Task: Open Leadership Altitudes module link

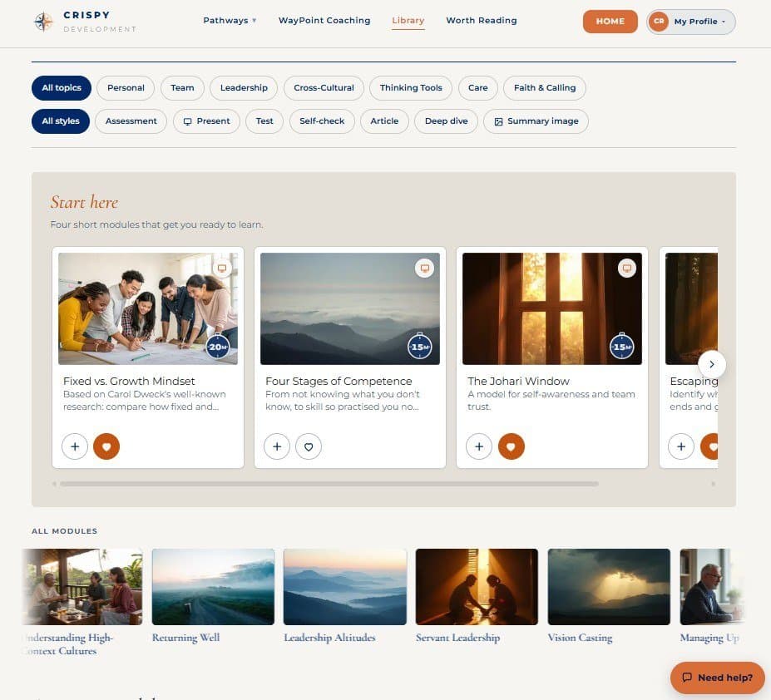Action: (329, 638)
